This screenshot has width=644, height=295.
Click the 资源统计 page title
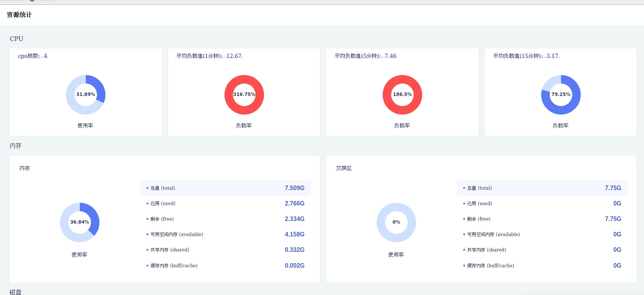pyautogui.click(x=19, y=15)
